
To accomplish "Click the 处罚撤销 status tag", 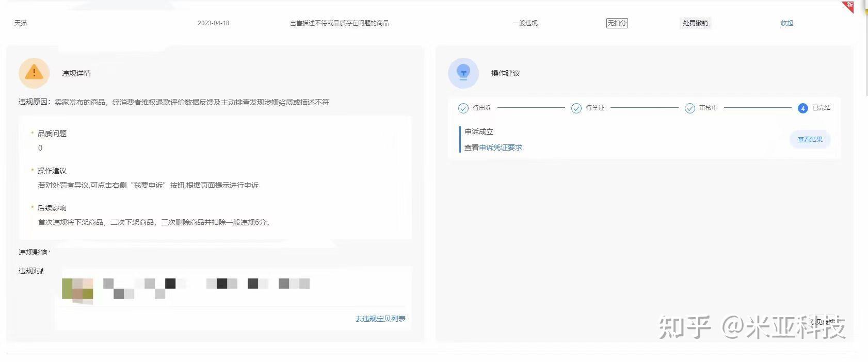I will coord(695,23).
